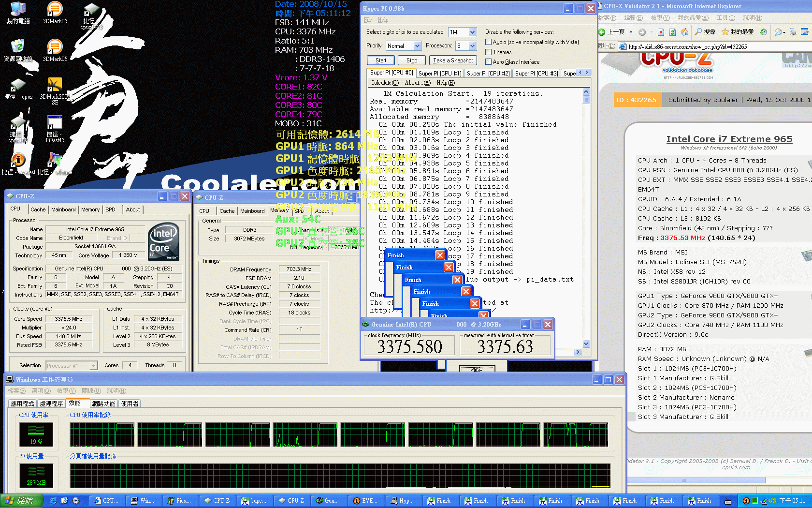Click Take a Snapshot button

pyautogui.click(x=453, y=60)
